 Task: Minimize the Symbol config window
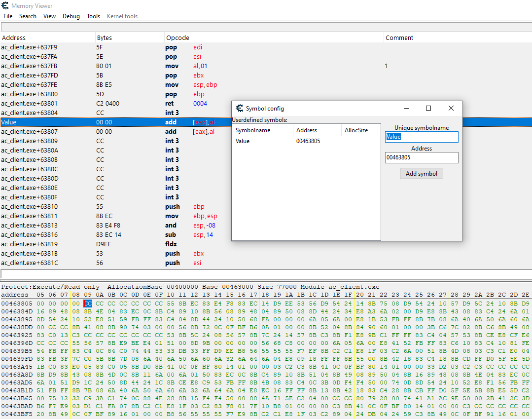406,109
